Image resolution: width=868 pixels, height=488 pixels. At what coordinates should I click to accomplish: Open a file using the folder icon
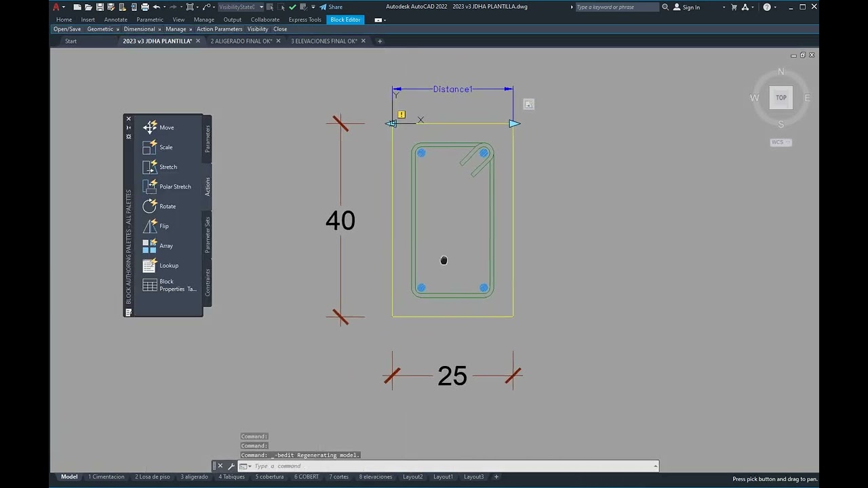click(x=88, y=7)
